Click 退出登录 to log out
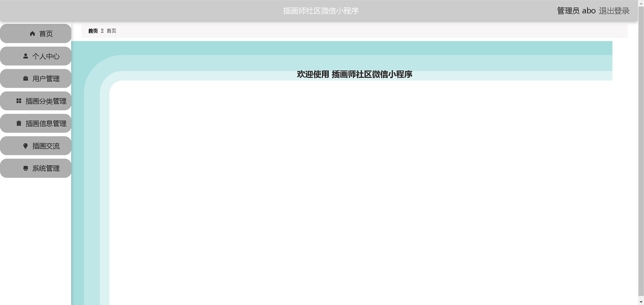The height and width of the screenshot is (305, 644). tap(614, 11)
